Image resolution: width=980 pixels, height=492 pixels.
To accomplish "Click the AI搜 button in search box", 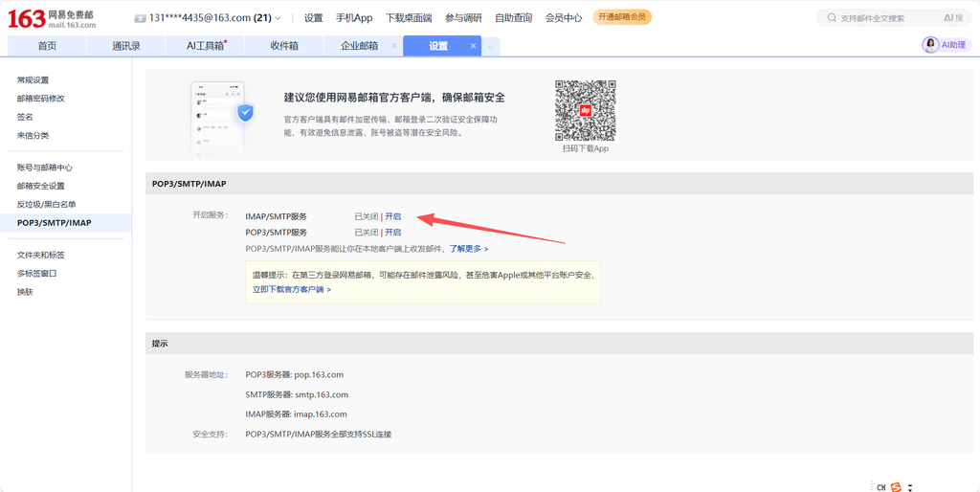I will 953,18.
